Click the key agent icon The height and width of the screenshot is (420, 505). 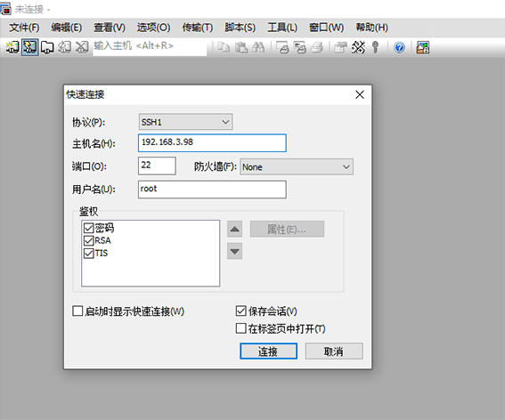[x=375, y=47]
